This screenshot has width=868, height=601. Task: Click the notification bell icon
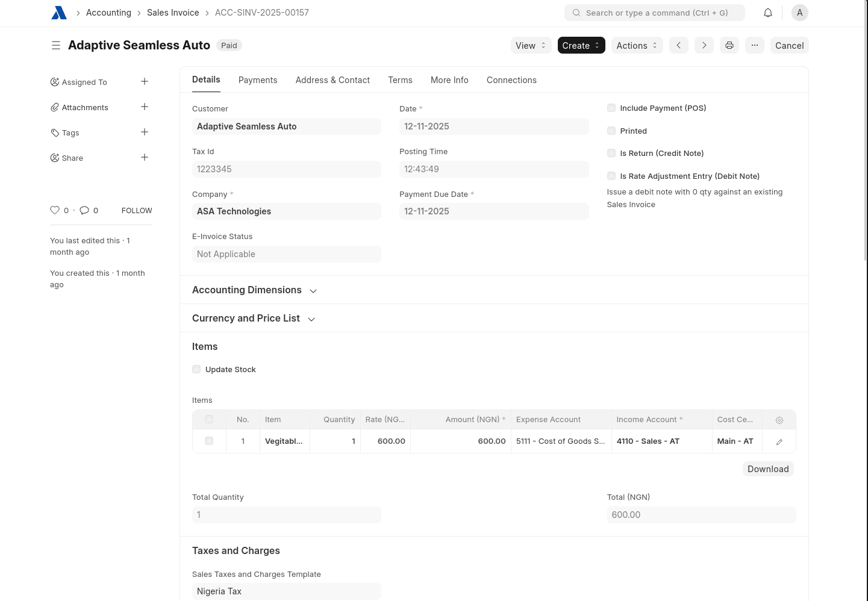point(768,13)
